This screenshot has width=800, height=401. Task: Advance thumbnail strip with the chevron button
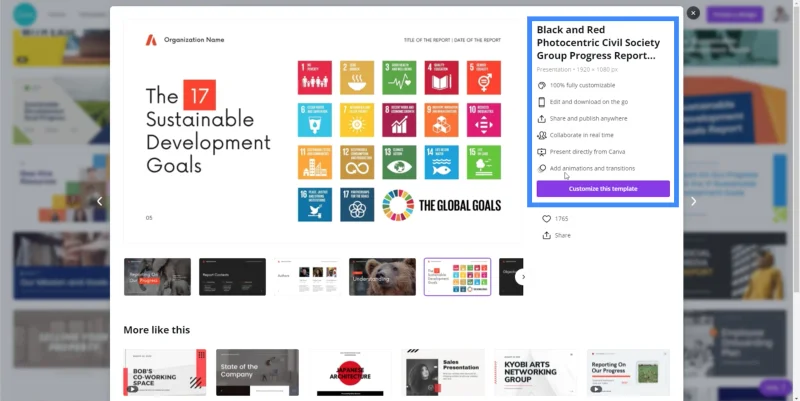coord(522,277)
